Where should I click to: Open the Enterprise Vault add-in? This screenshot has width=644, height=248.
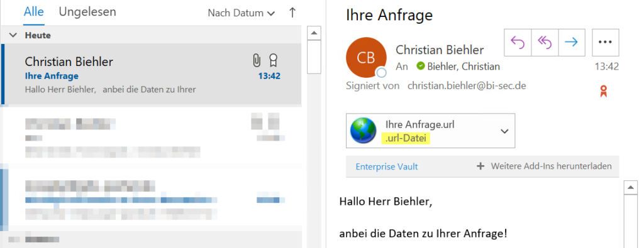(387, 166)
